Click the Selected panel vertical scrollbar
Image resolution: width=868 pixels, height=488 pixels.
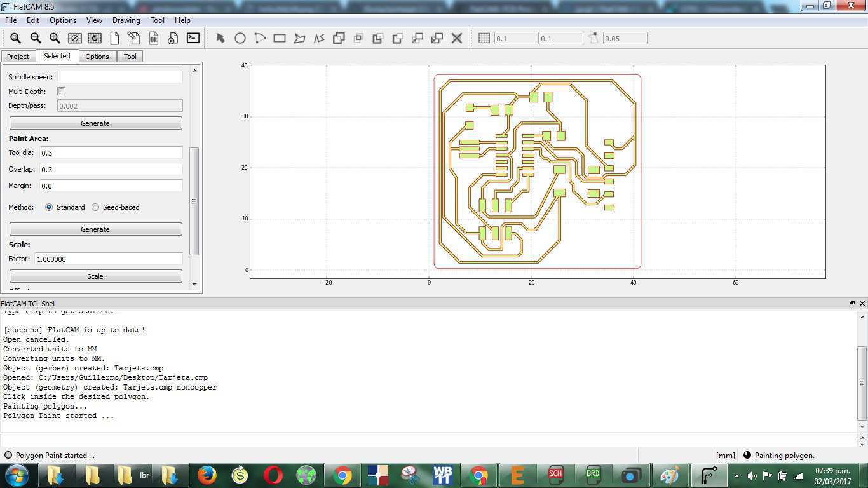pyautogui.click(x=194, y=201)
